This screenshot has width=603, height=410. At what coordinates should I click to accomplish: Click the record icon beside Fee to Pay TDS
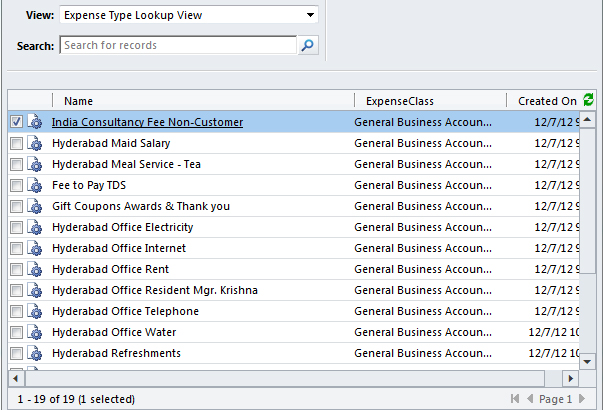(x=35, y=185)
